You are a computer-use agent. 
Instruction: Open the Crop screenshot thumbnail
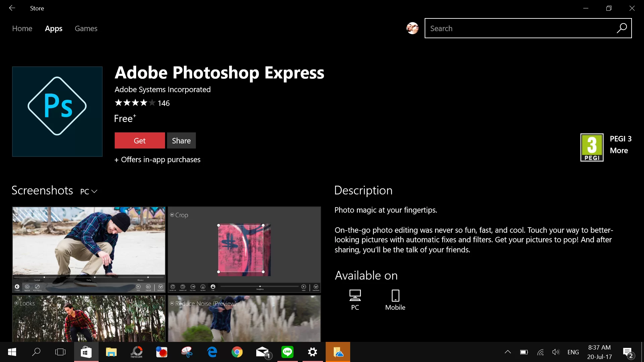coord(244,250)
